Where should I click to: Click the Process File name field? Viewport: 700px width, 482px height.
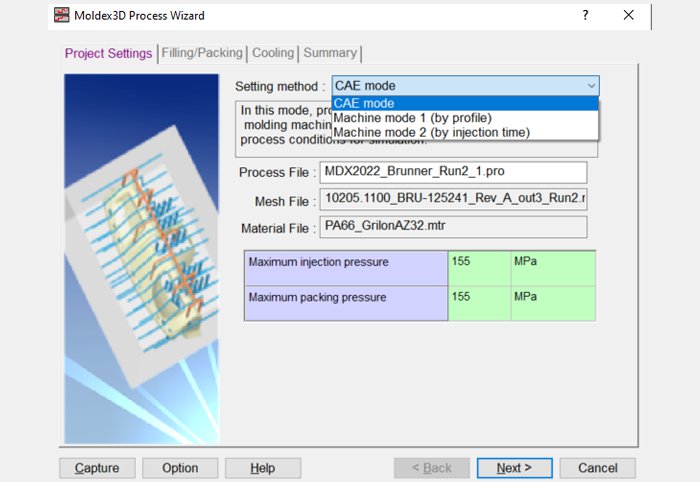pos(453,172)
